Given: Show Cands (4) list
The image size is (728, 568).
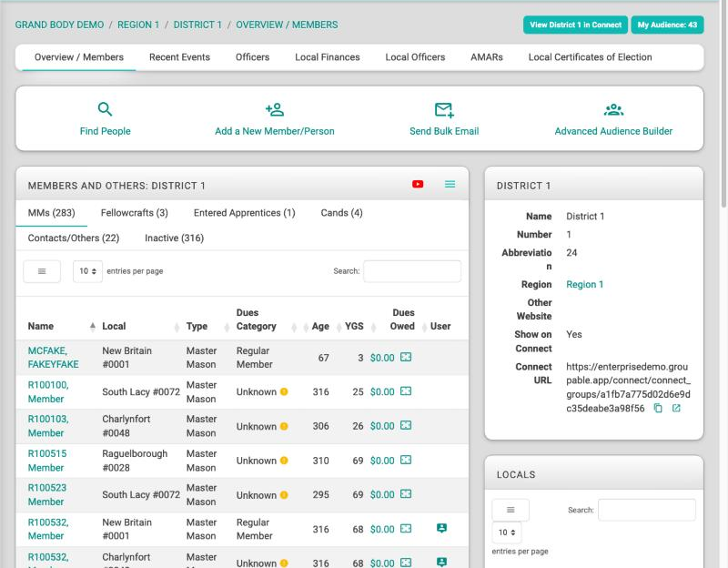Looking at the screenshot, I should point(341,213).
